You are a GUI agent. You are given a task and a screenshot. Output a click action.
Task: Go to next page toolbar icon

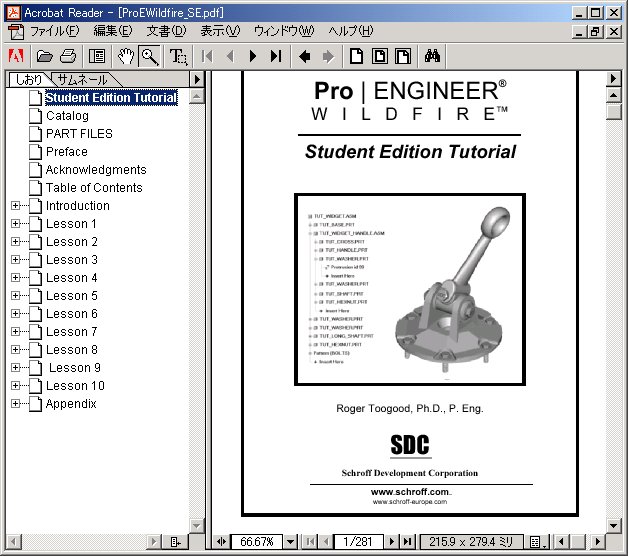click(253, 56)
